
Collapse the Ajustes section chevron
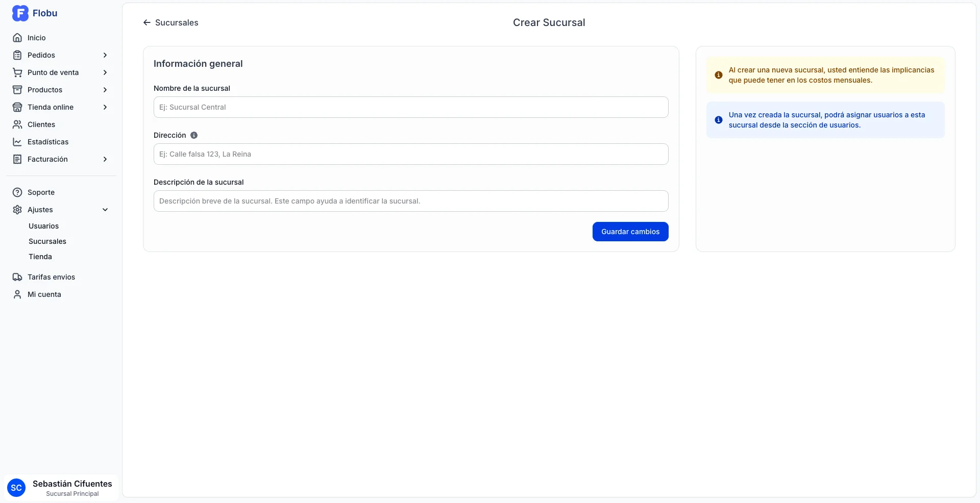[105, 210]
